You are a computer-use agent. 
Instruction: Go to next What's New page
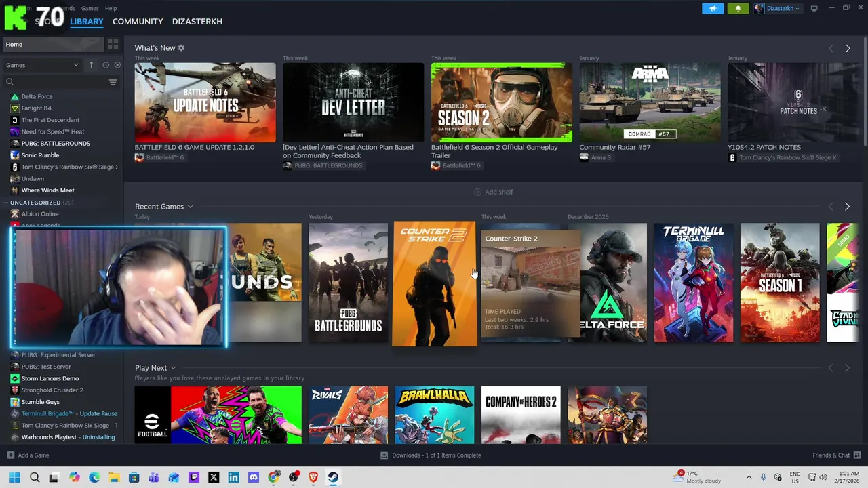click(x=847, y=49)
